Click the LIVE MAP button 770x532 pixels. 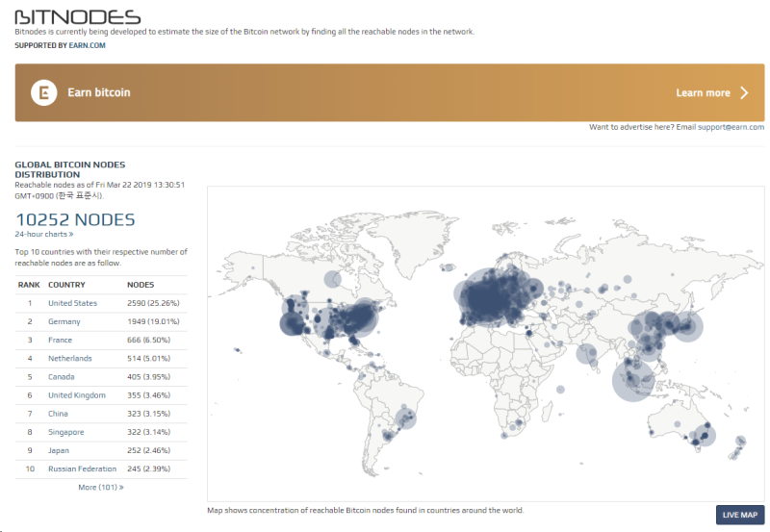click(x=740, y=515)
